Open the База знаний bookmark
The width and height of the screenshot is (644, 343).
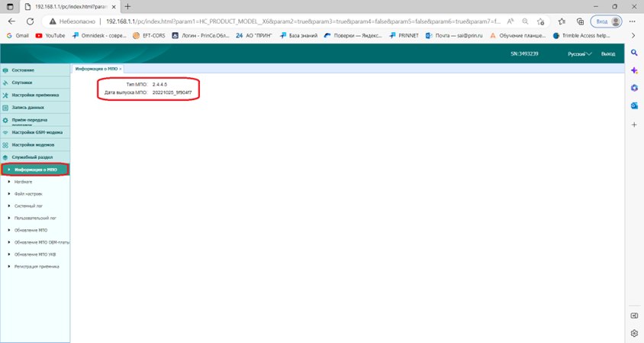298,36
